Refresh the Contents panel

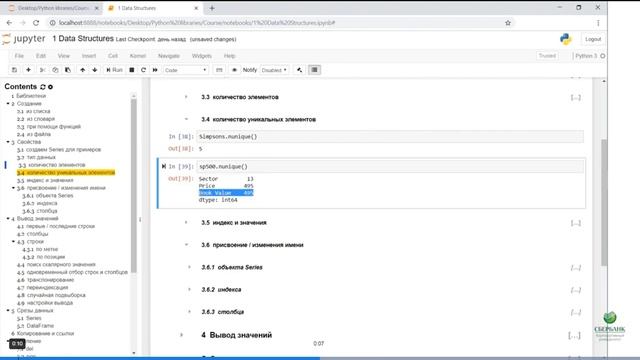[x=42, y=87]
